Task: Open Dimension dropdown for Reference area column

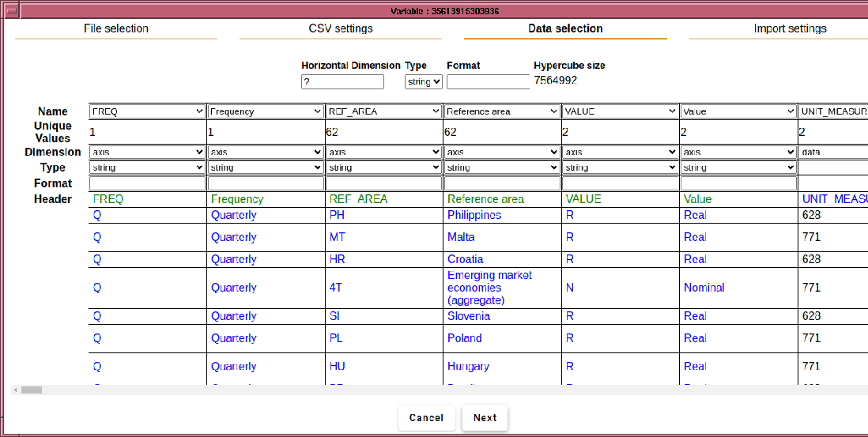Action: pyautogui.click(x=502, y=152)
